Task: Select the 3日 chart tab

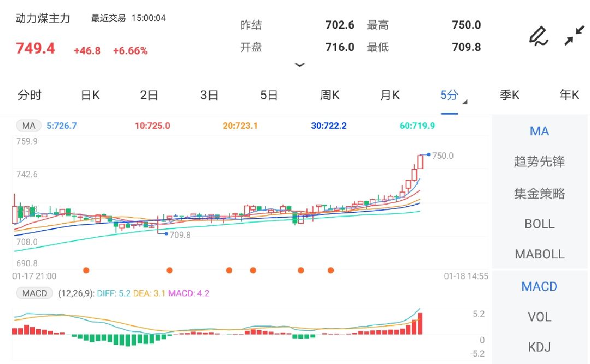Action: 209,95
